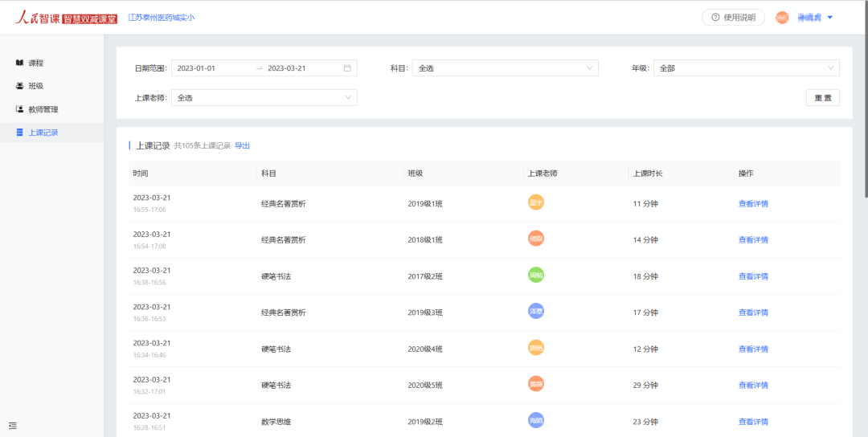Click the 江苏泰州医药城实小 school name link
This screenshot has width=868, height=437.
point(161,18)
